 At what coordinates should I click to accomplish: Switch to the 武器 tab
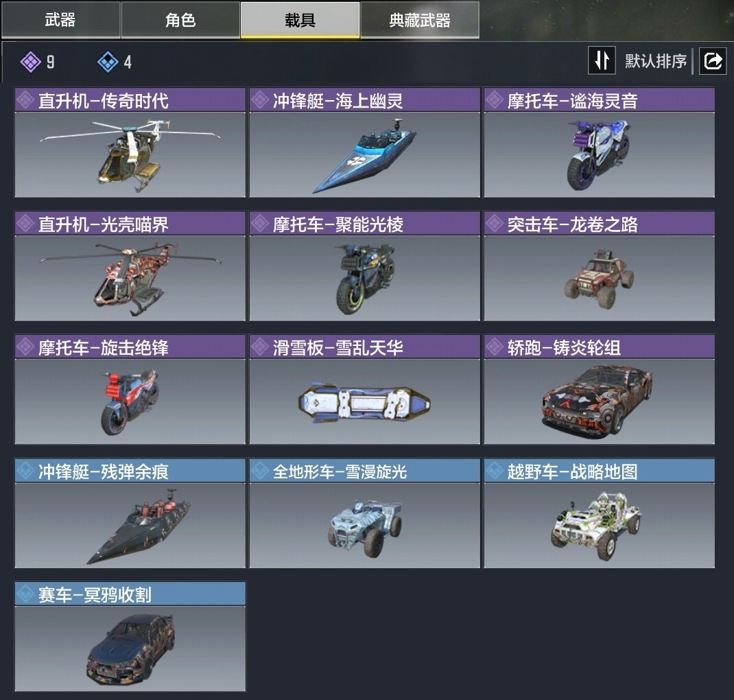coord(61,20)
